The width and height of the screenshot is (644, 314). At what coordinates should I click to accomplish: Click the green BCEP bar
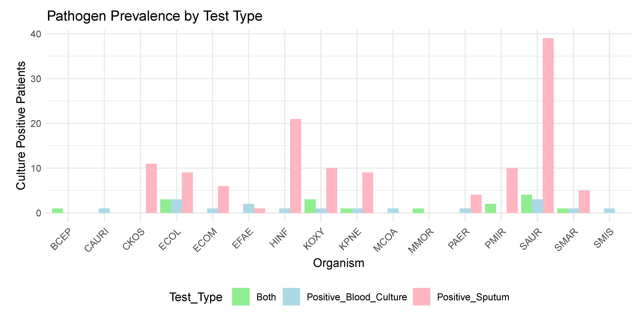57,211
